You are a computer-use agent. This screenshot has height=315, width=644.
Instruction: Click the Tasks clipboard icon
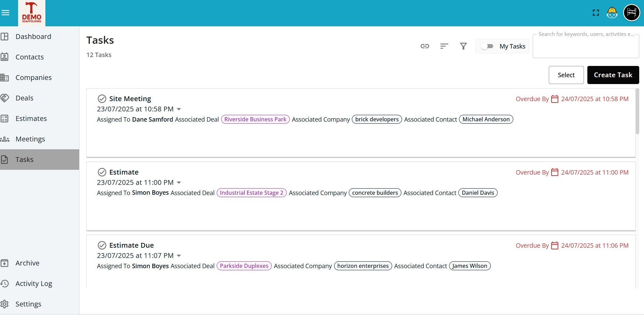5,160
